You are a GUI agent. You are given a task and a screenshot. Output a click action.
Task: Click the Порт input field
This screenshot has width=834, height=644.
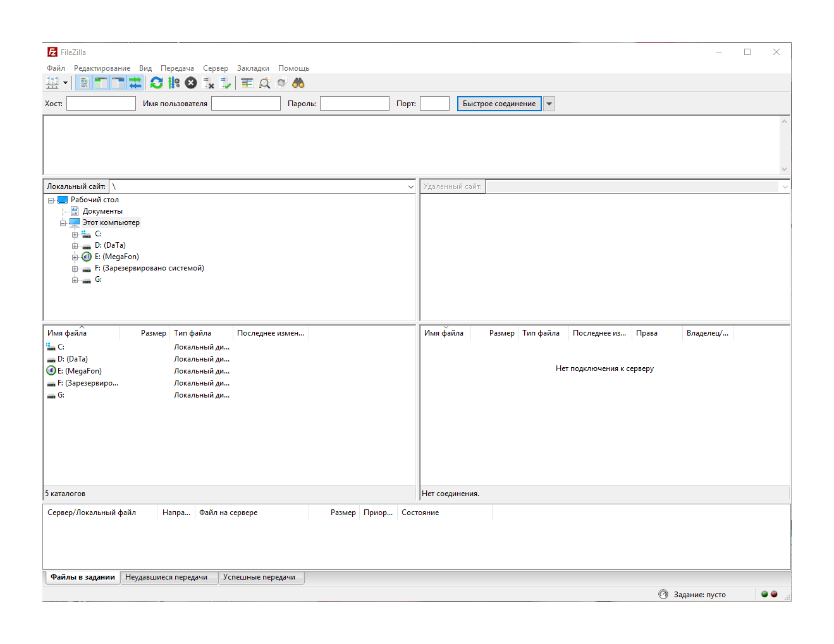[x=435, y=104]
